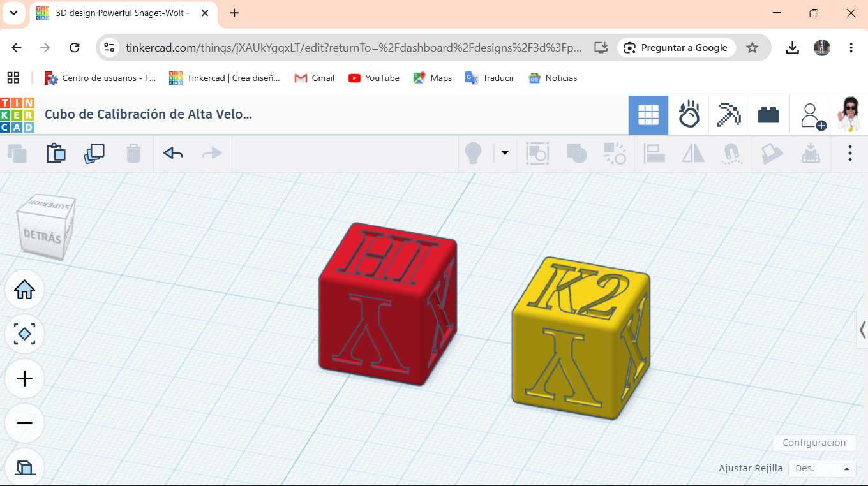This screenshot has height=486, width=868.
Task: Click the home view button
Action: pos(24,290)
